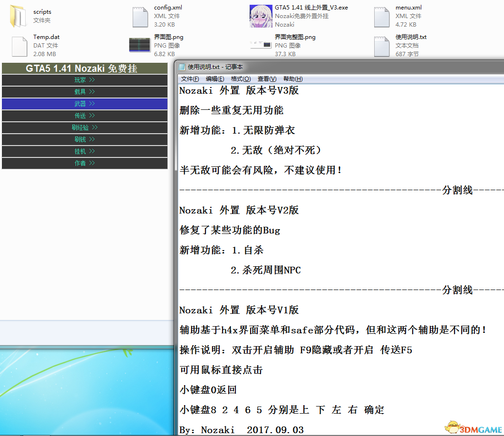This screenshot has height=436, width=504.
Task: Click the Notepad icon in the title bar
Action: point(182,67)
